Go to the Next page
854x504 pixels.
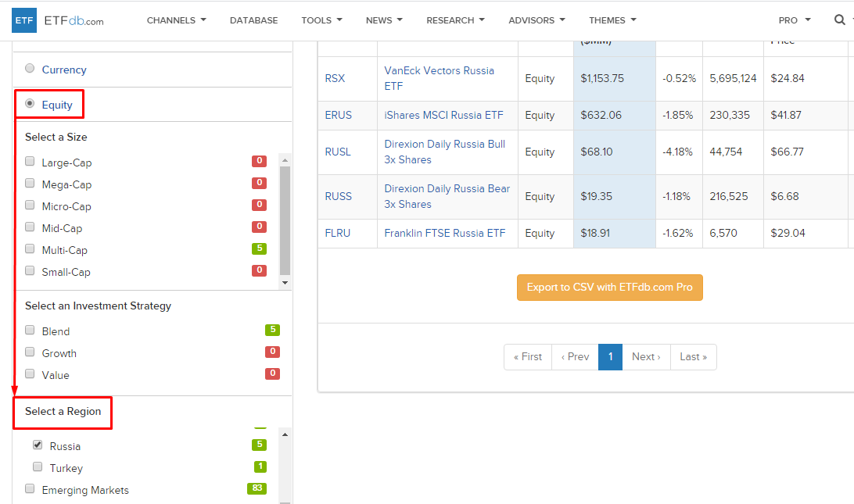[646, 357]
